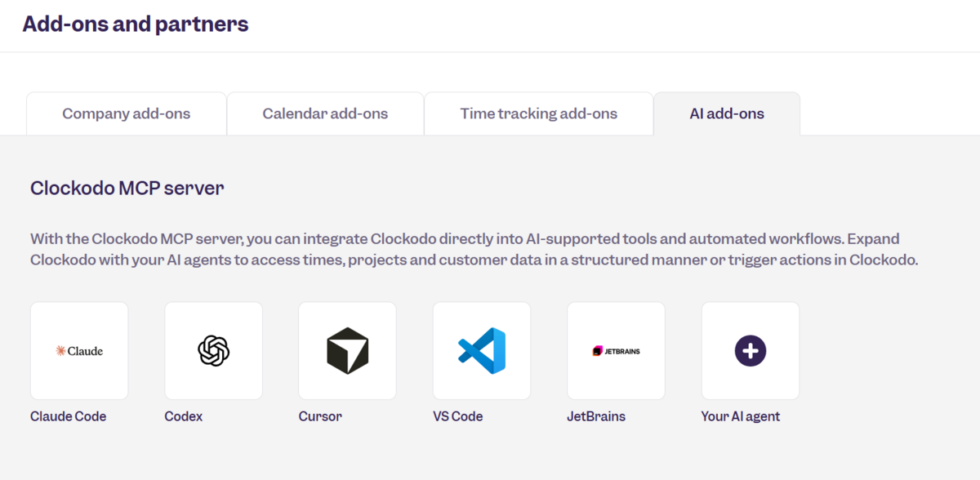Choose the JetBrains logo tile
The image size is (980, 480).
tap(616, 351)
